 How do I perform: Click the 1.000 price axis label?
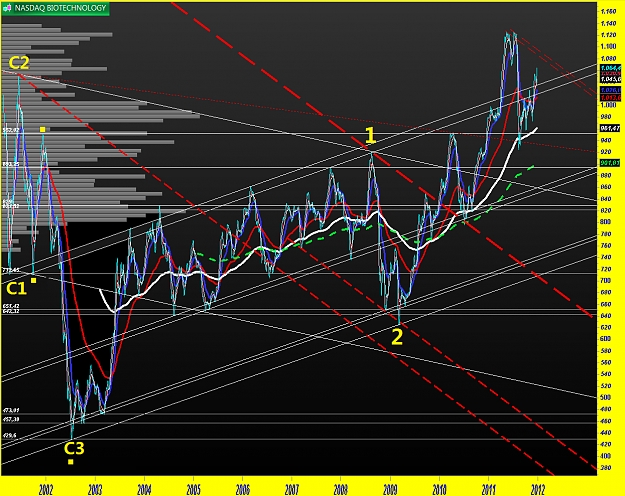tap(608, 105)
